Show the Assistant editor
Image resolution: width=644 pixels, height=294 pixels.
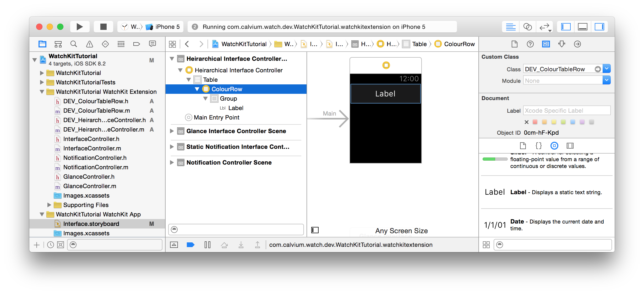527,27
